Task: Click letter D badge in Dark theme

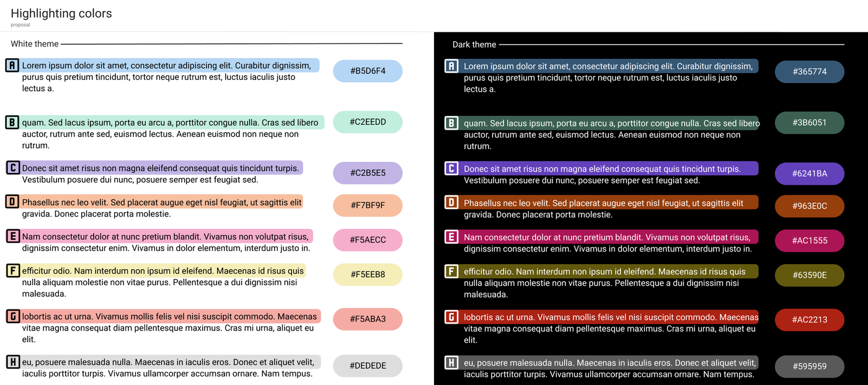Action: point(452,202)
